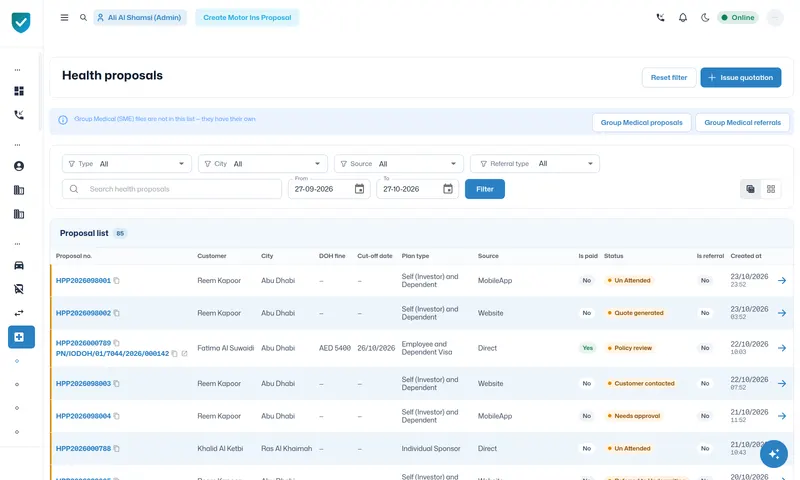The width and height of the screenshot is (800, 480).
Task: Copy policy number PN/IODOH/01/7044/2026/000142
Action: 174,353
